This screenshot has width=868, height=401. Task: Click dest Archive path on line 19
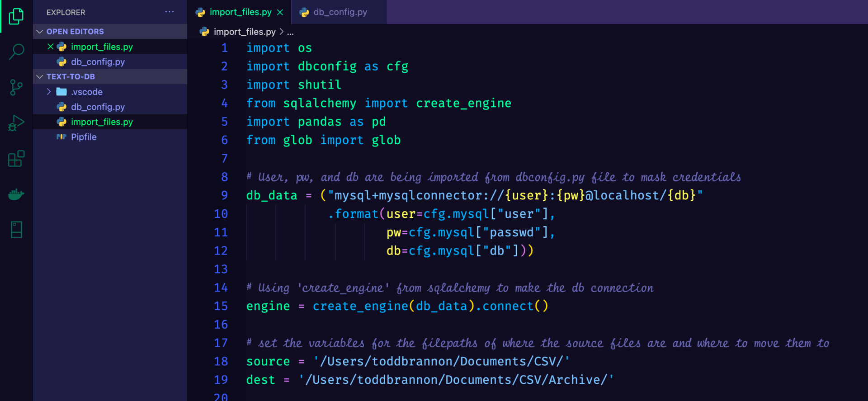pos(456,380)
